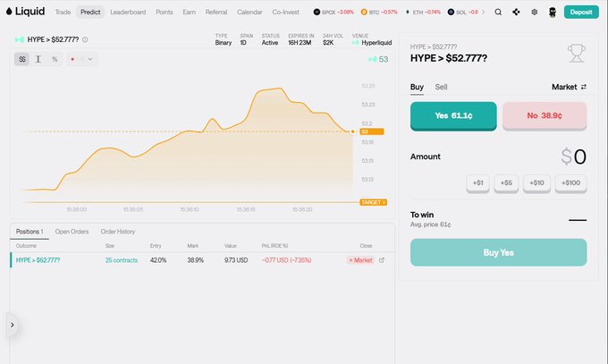The image size is (608, 364).
Task: Select the Sell tab
Action: [441, 88]
